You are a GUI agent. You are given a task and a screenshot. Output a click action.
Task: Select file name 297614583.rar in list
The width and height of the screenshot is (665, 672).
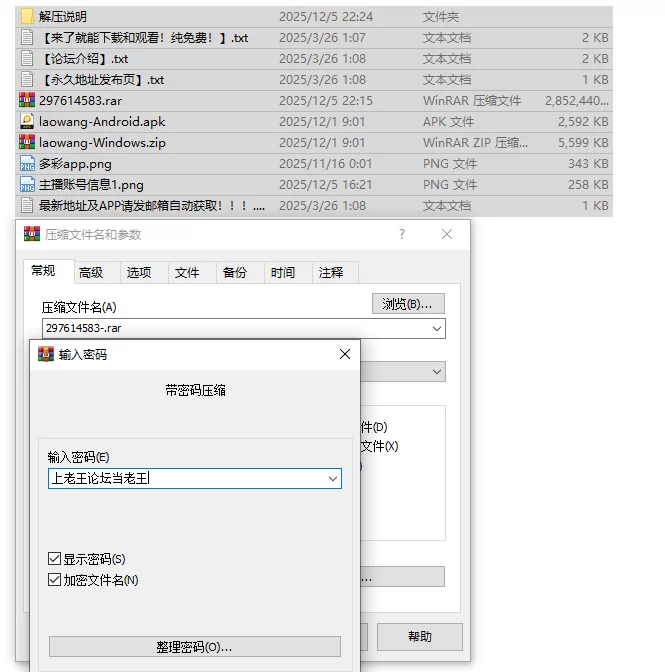pyautogui.click(x=81, y=101)
